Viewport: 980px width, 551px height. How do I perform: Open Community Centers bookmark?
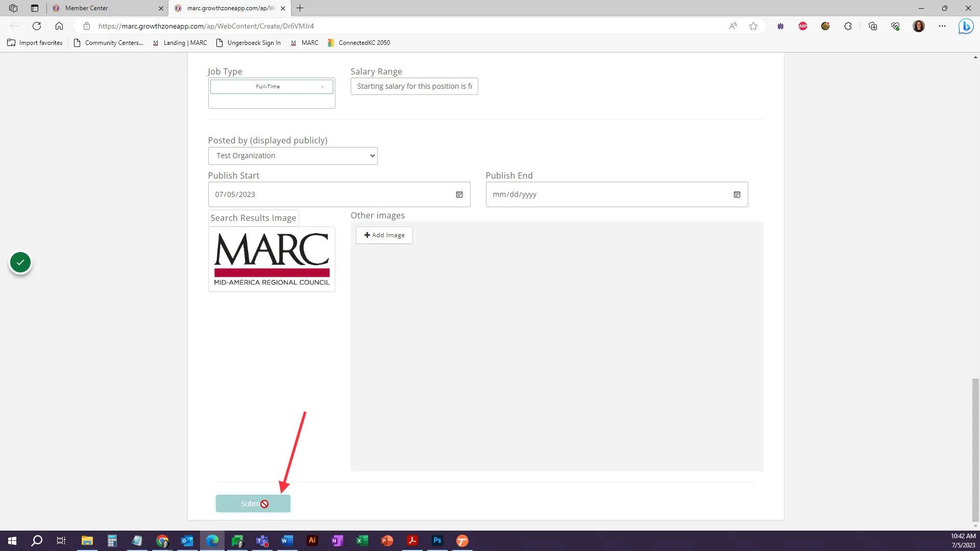tap(109, 43)
